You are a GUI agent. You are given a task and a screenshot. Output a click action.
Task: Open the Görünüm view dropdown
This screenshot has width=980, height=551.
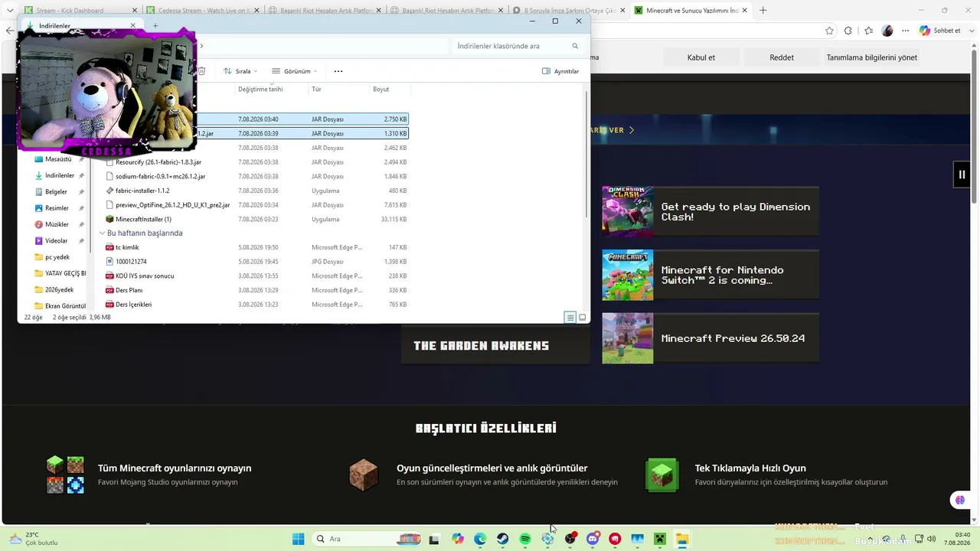tap(294, 71)
